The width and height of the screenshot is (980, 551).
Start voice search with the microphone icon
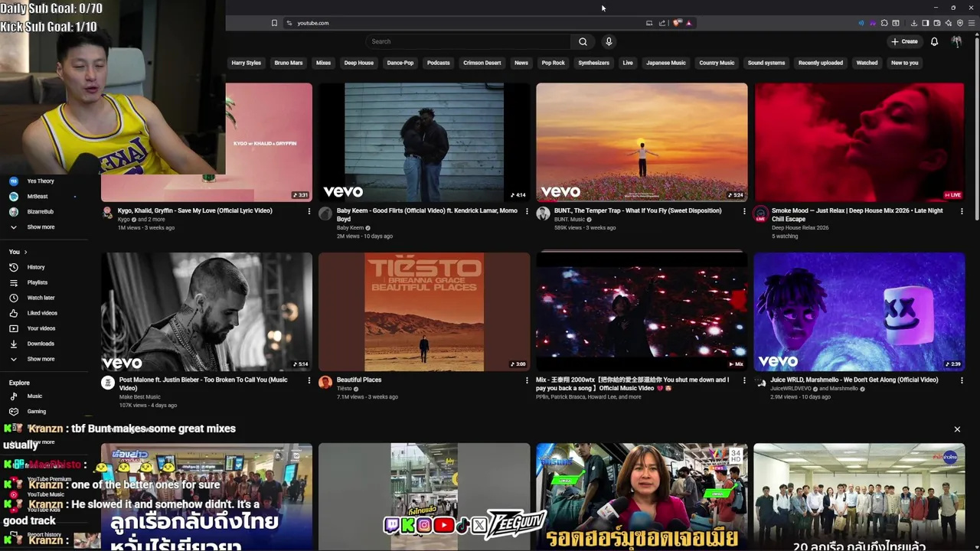609,41
